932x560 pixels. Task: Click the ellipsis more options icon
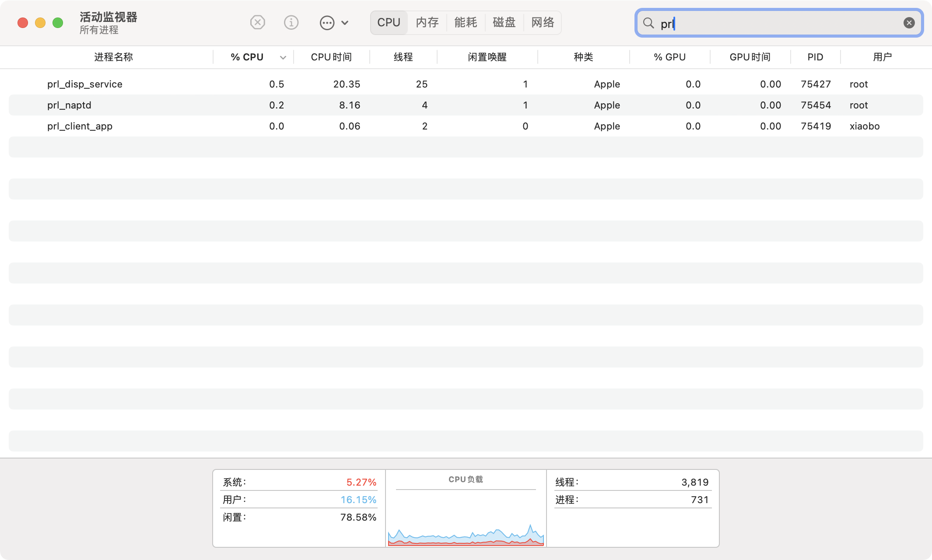tap(327, 23)
